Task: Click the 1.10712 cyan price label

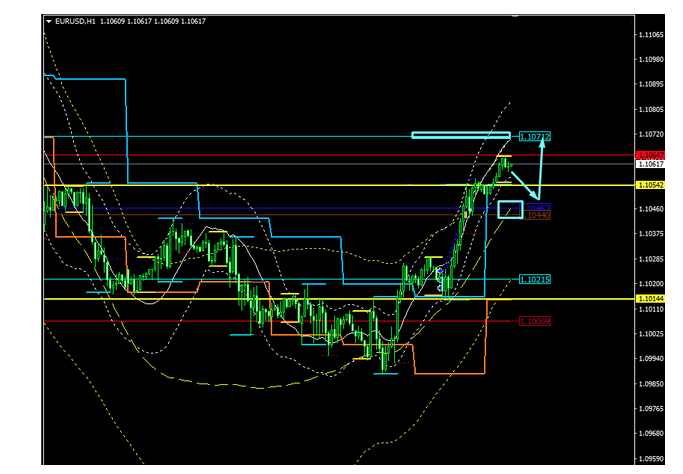Action: point(535,136)
